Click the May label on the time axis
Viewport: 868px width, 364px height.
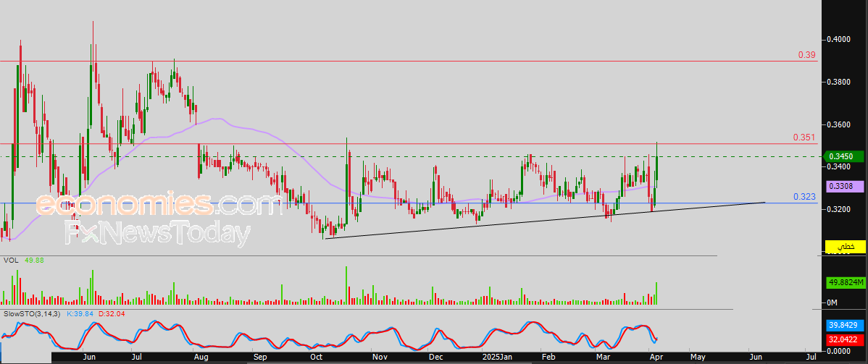[698, 357]
